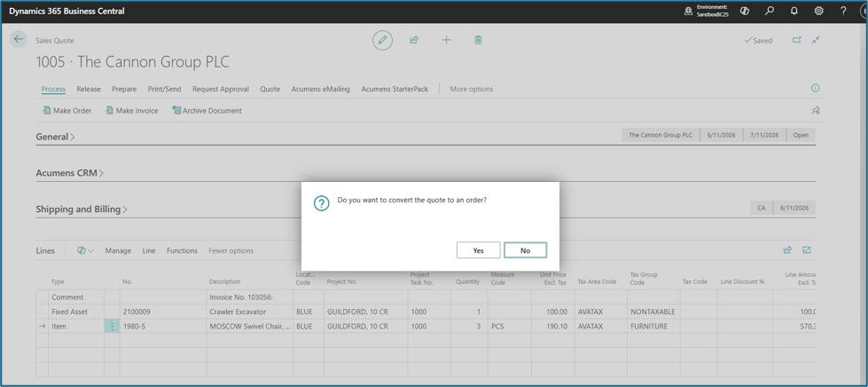
Task: Click the FURNITURE tax group cell
Action: tap(653, 327)
